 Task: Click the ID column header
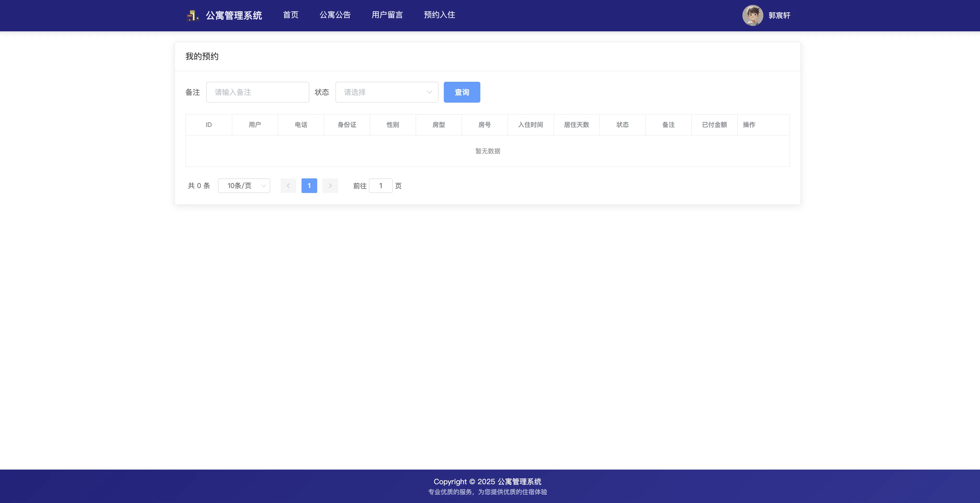click(x=209, y=125)
